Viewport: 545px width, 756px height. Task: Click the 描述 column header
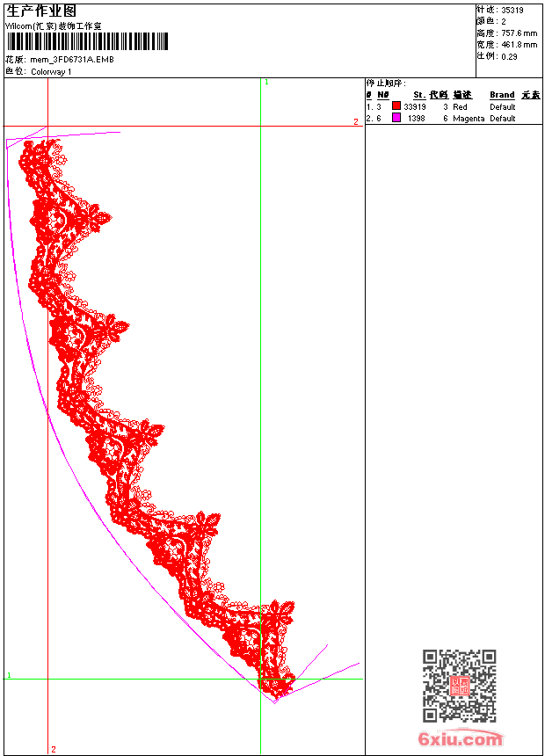point(462,95)
